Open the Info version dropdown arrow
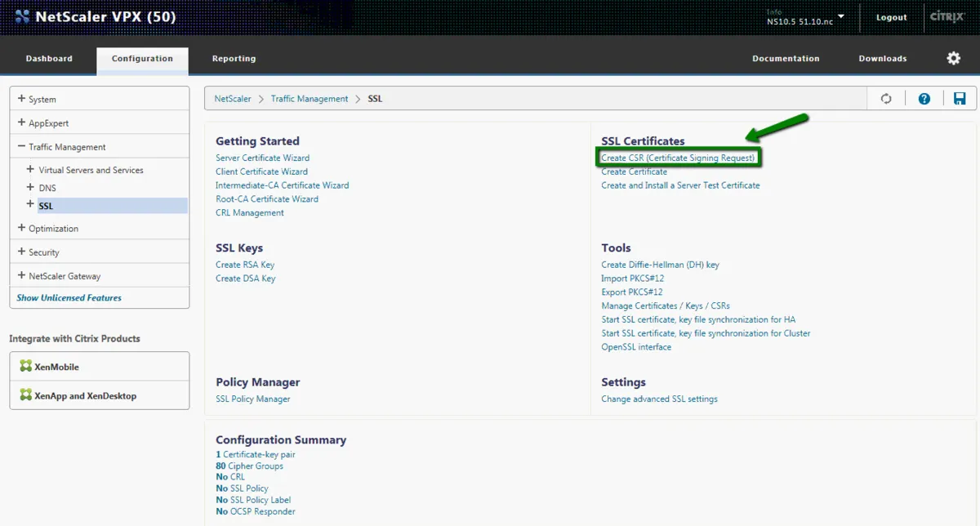980x526 pixels. (841, 16)
